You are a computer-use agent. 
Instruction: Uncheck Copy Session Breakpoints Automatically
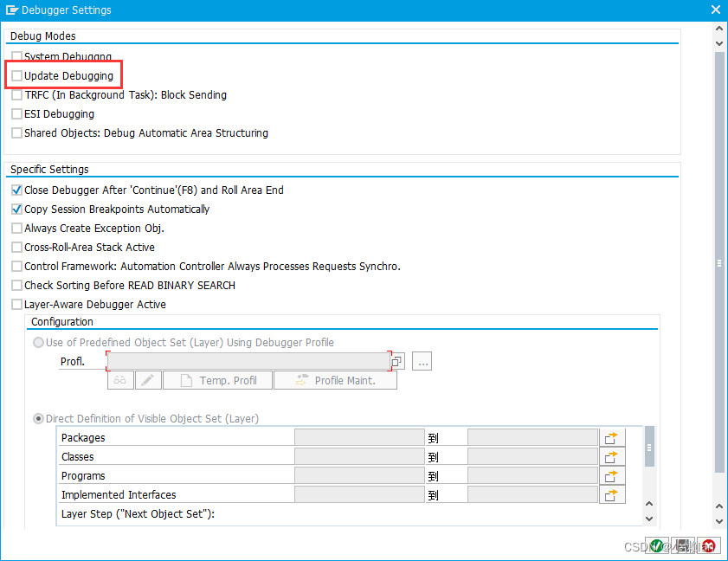pyautogui.click(x=16, y=209)
